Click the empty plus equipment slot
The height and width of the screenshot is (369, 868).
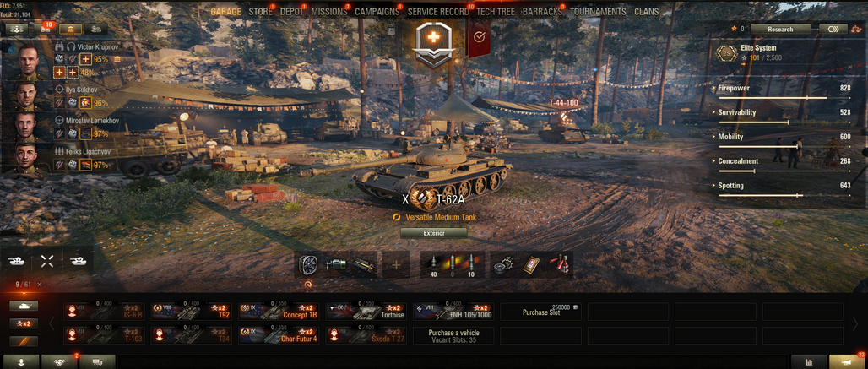click(396, 264)
